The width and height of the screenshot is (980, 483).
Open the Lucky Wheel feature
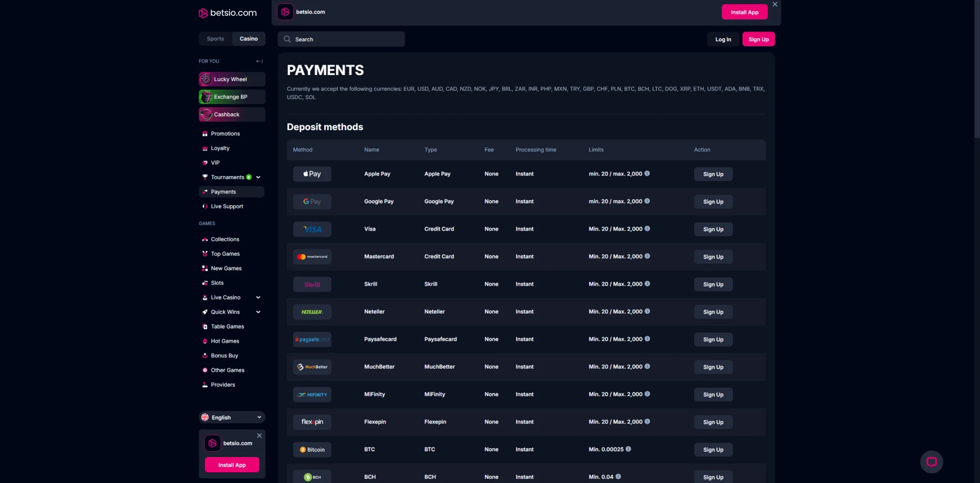(x=232, y=79)
